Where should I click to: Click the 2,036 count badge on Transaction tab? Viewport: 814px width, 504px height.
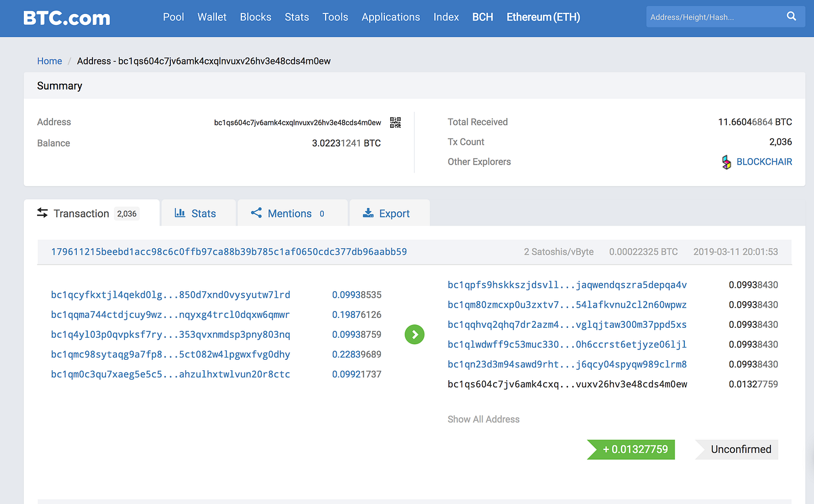coord(127,213)
